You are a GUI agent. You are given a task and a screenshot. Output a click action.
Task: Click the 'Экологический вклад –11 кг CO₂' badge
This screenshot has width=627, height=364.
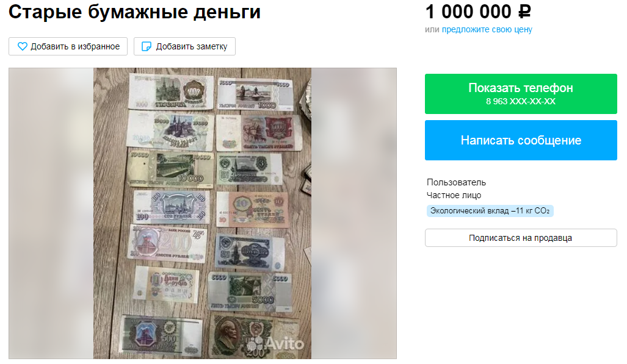490,210
